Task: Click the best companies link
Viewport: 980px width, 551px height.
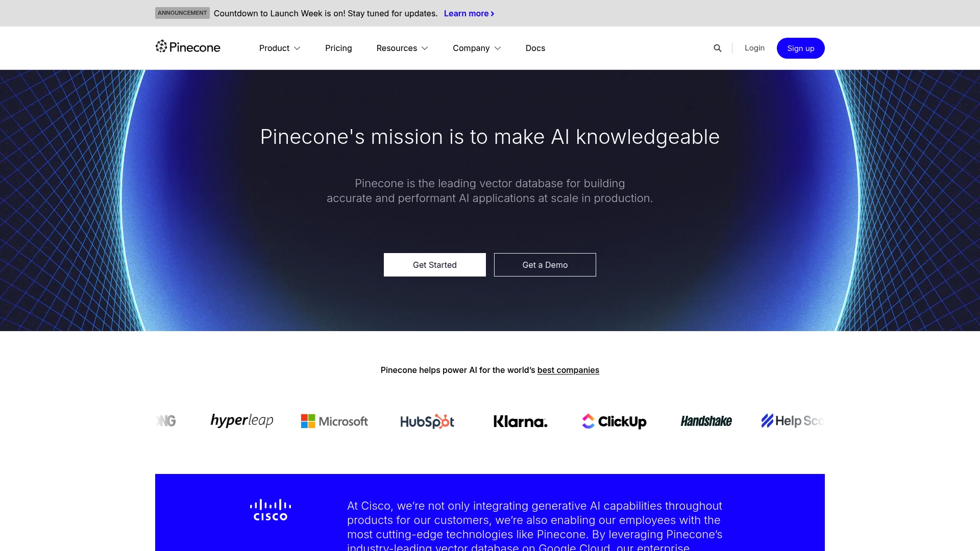Action: tap(568, 369)
